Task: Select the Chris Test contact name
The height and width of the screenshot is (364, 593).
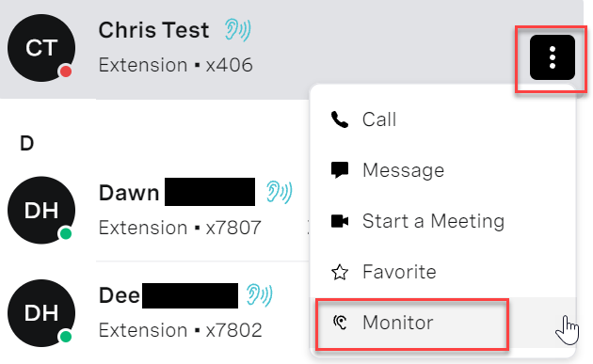Action: pos(153,30)
